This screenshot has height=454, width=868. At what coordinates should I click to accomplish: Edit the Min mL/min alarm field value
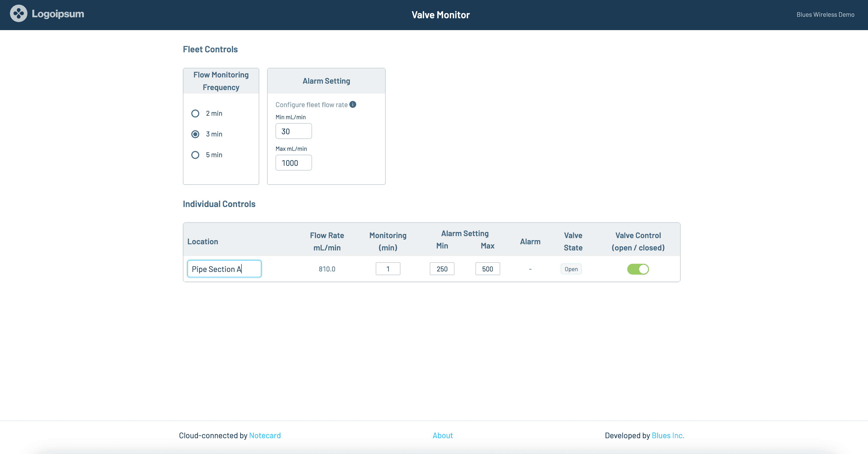tap(293, 131)
